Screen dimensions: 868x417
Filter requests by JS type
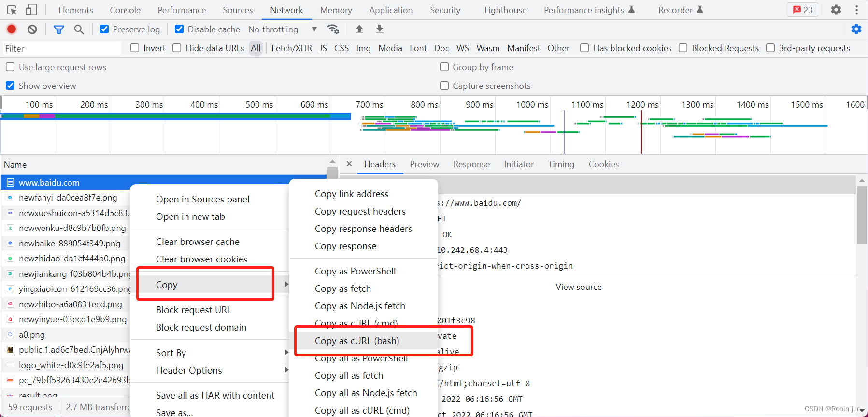click(x=323, y=48)
